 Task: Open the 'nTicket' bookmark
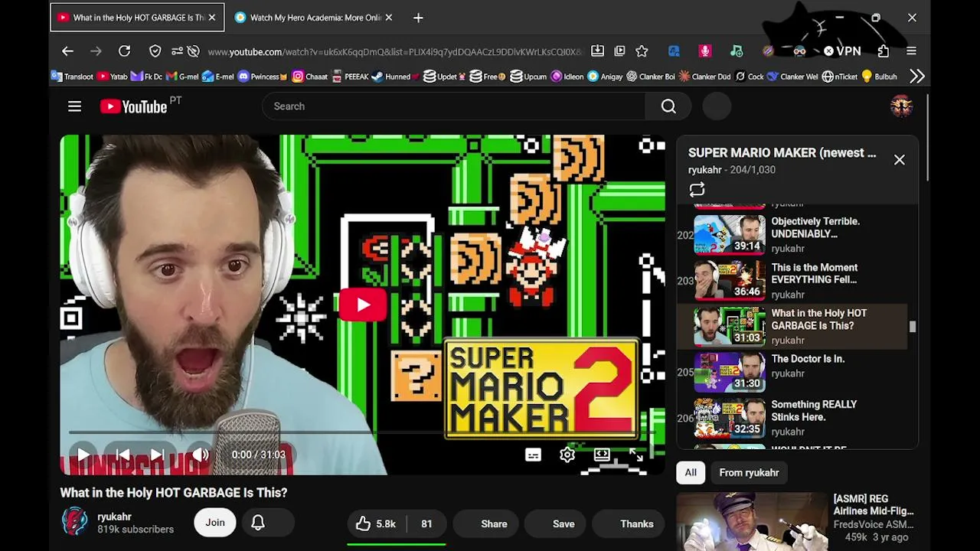(840, 77)
